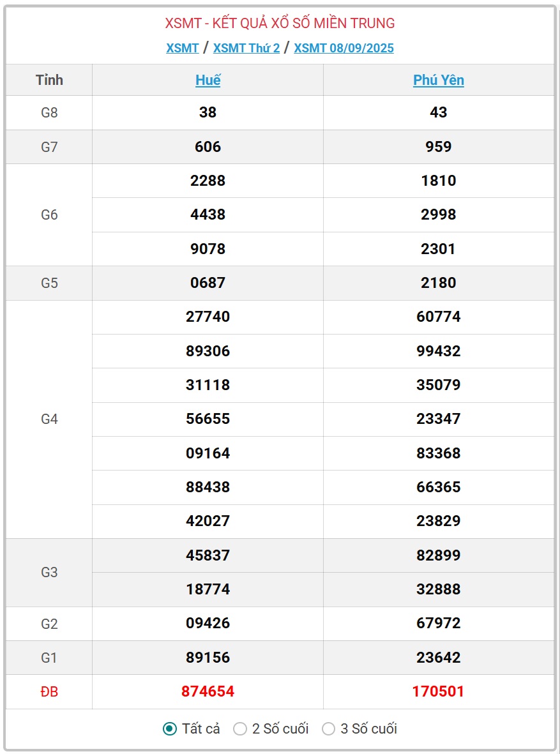Image resolution: width=560 pixels, height=754 pixels.
Task: Open the XSMT Thứ 2 link
Action: [x=246, y=48]
